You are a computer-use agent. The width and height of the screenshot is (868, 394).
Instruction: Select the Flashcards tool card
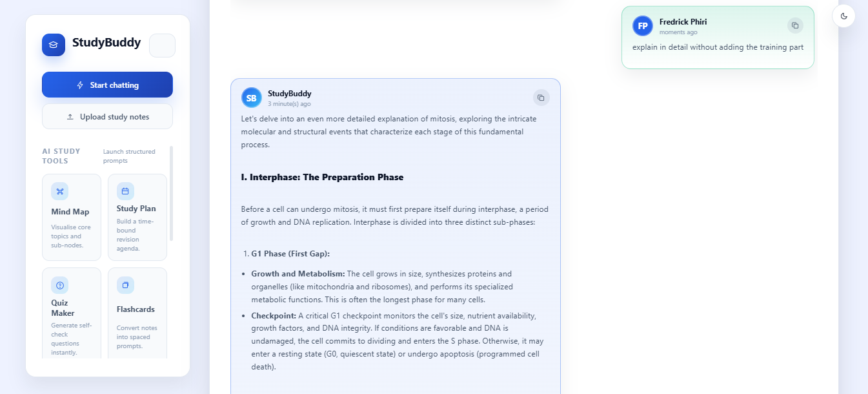click(137, 313)
